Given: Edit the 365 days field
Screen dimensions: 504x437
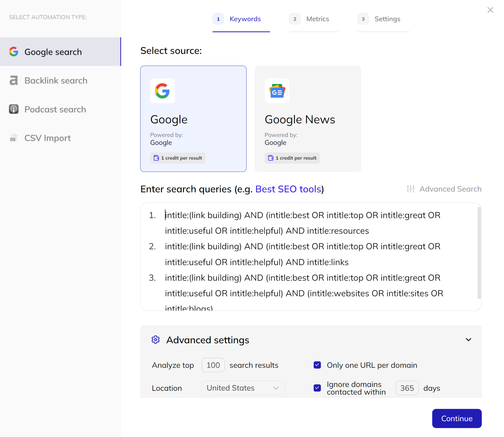Looking at the screenshot, I should (x=407, y=388).
